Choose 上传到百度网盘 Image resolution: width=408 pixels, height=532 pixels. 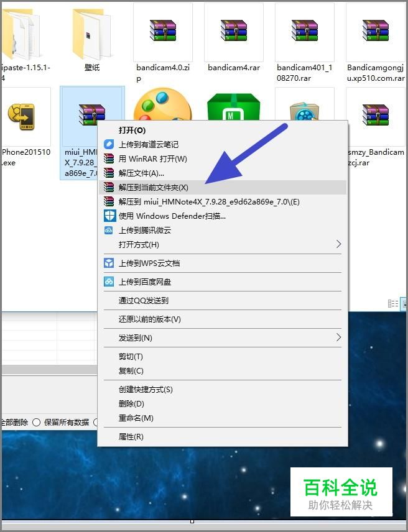point(222,282)
